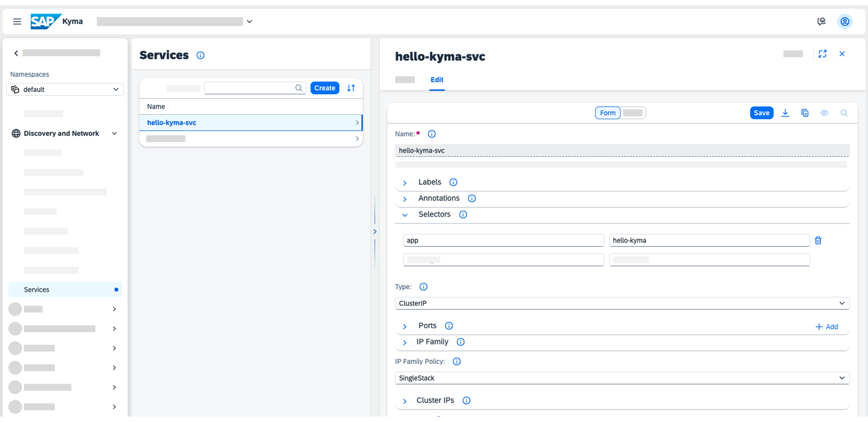Show info tooltip for Cluster IPs
The width and height of the screenshot is (868, 422).
467,401
